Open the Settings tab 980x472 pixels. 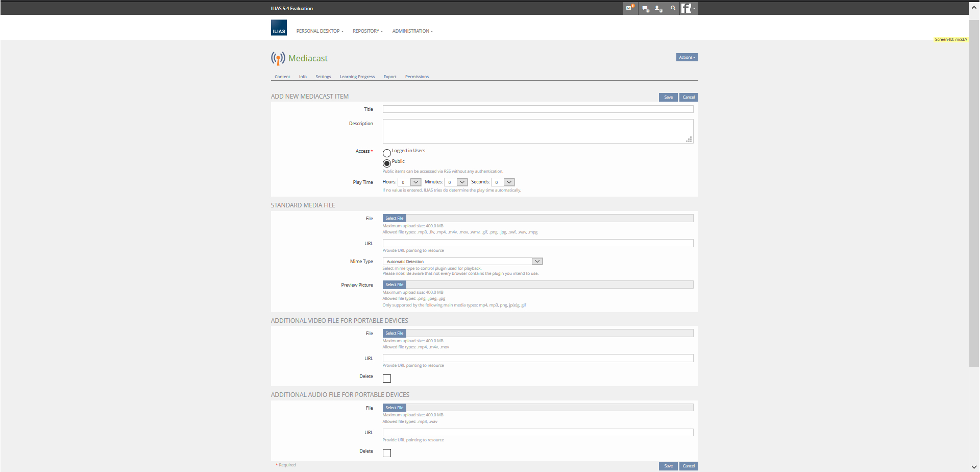323,77
